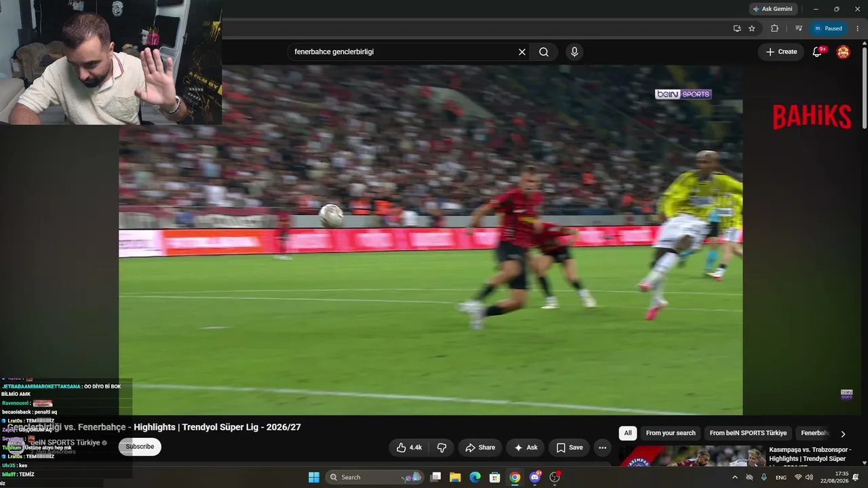Click the highlights video player
Image resolution: width=868 pixels, height=488 pixels.
[431, 240]
